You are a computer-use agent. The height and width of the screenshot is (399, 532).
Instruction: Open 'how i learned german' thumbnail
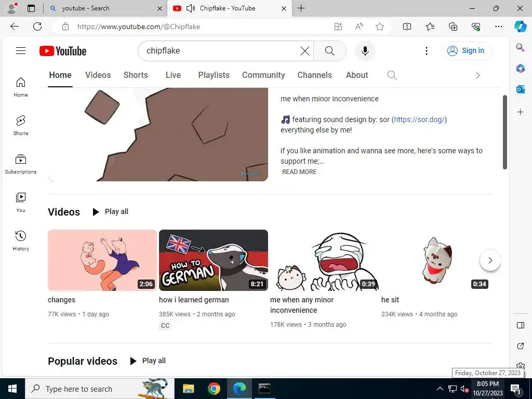tap(214, 260)
